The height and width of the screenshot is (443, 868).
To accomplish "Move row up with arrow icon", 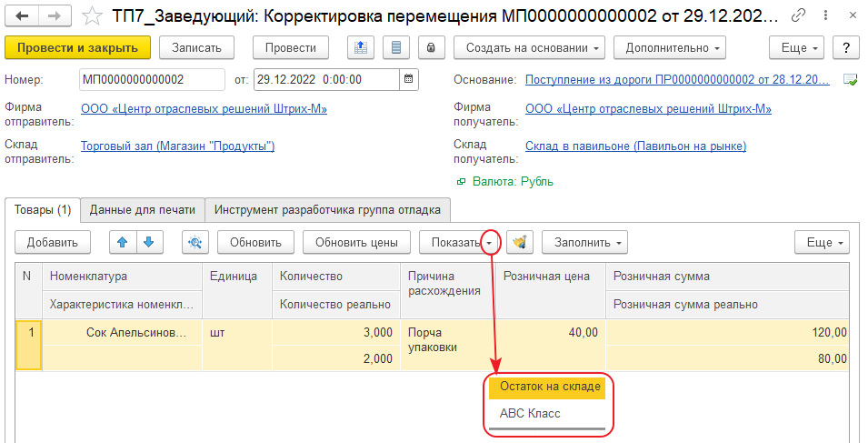I will (x=124, y=242).
